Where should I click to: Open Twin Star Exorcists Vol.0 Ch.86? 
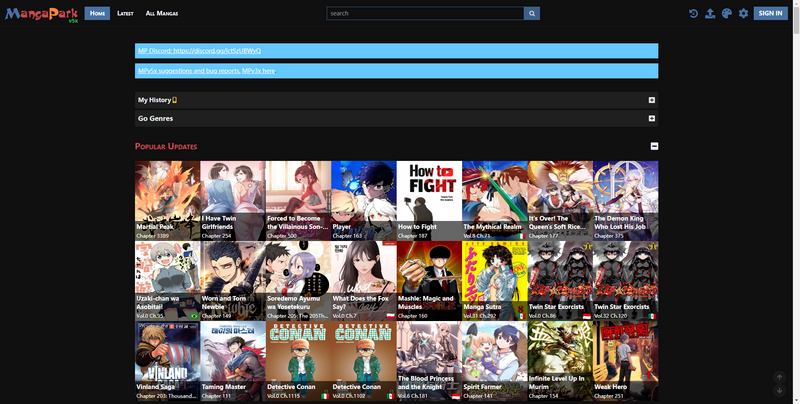pyautogui.click(x=560, y=281)
